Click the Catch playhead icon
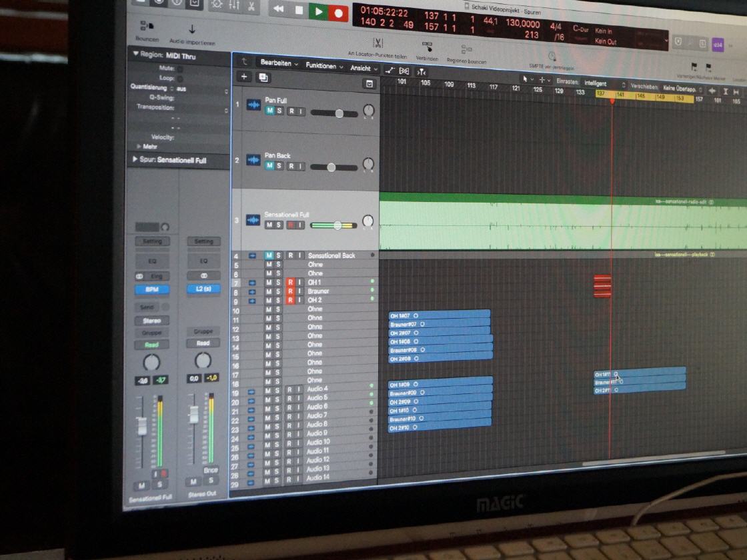The height and width of the screenshot is (560, 747). coord(421,73)
